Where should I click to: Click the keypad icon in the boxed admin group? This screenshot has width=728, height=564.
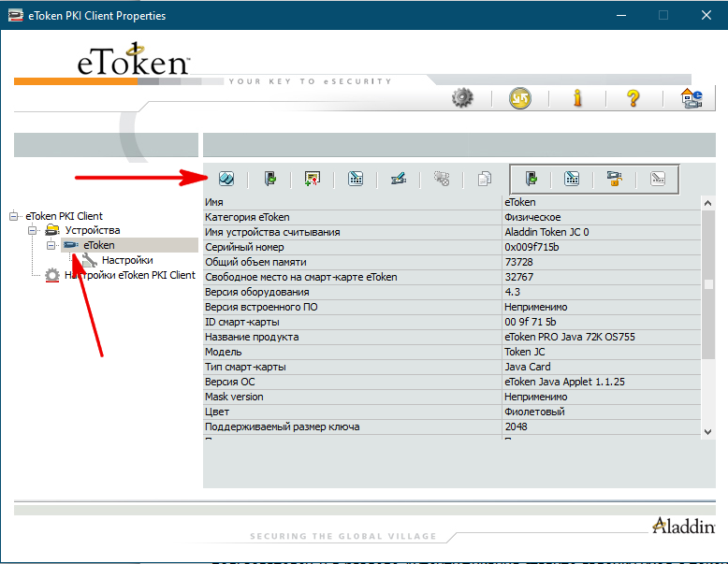coord(572,179)
